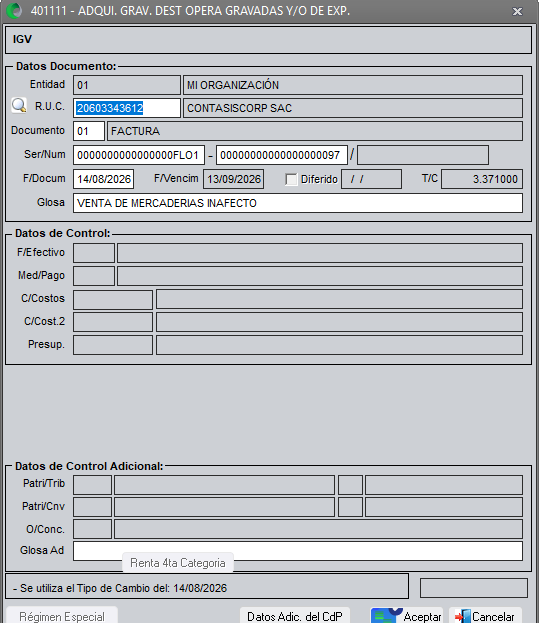Screen dimensions: 539x623
Task: Toggle the Diferido checkbox
Action: click(x=291, y=179)
